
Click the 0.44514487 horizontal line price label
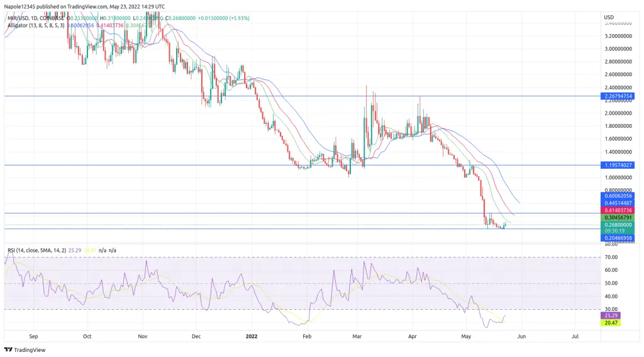pyautogui.click(x=618, y=203)
